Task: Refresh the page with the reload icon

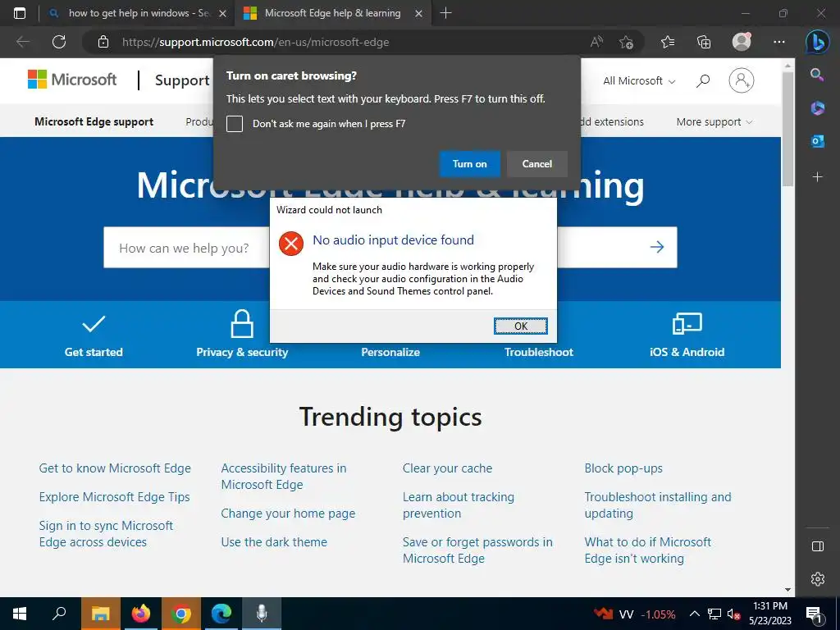Action: click(x=59, y=42)
